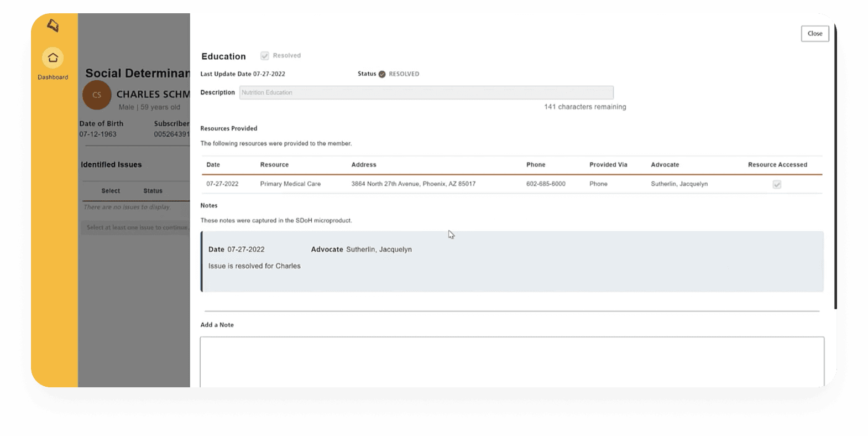Click the Status column header in Identified Issues
The width and height of the screenshot is (868, 436).
pyautogui.click(x=153, y=191)
